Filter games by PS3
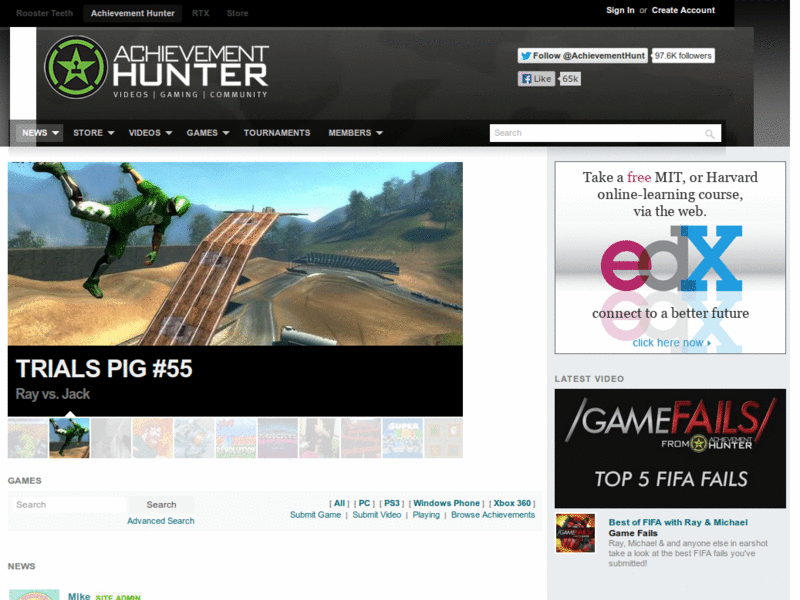The width and height of the screenshot is (800, 600). tap(392, 503)
